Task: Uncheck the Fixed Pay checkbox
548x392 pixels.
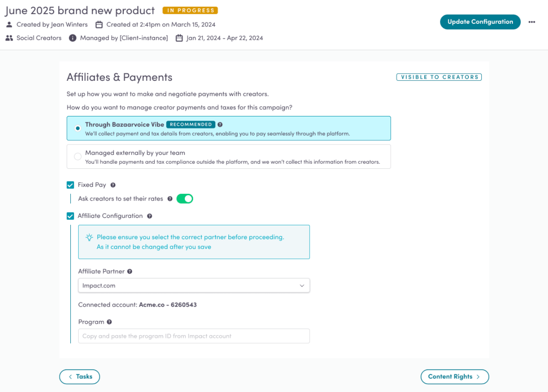Action: (x=70, y=185)
